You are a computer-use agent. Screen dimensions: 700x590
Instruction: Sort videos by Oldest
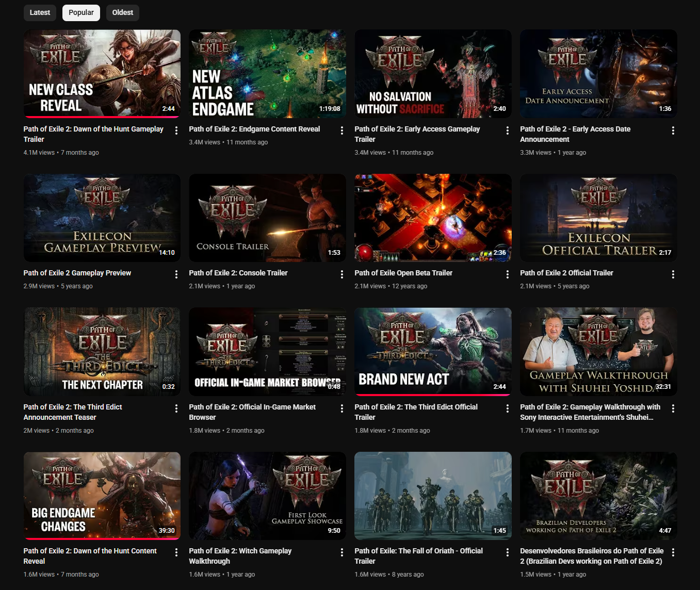tap(123, 12)
